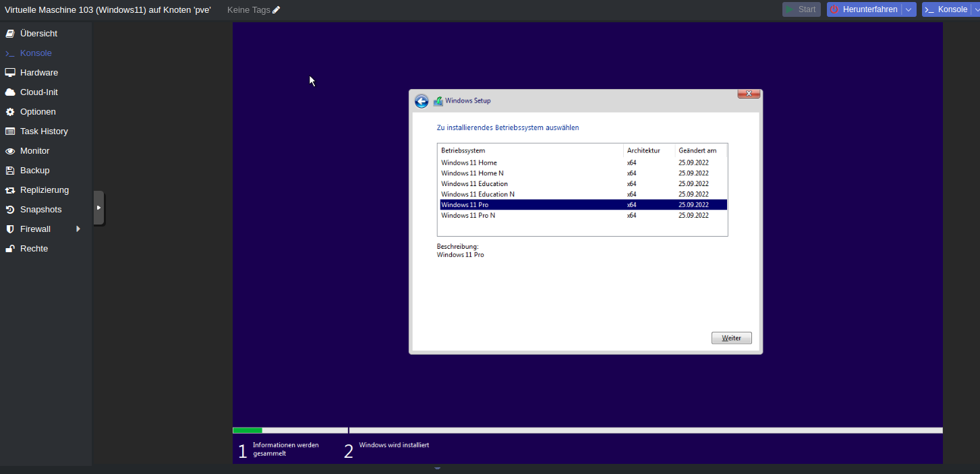Image resolution: width=980 pixels, height=474 pixels.
Task: Click step Windows wird installiert
Action: [394, 445]
